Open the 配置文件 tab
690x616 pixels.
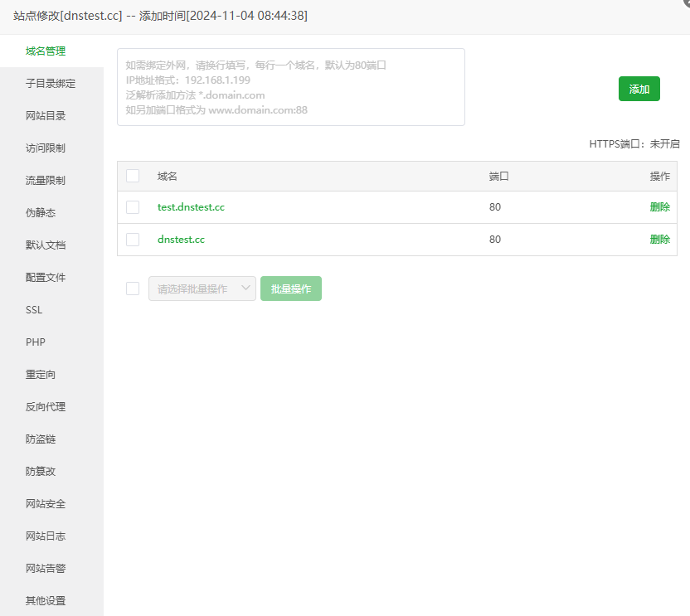46,278
